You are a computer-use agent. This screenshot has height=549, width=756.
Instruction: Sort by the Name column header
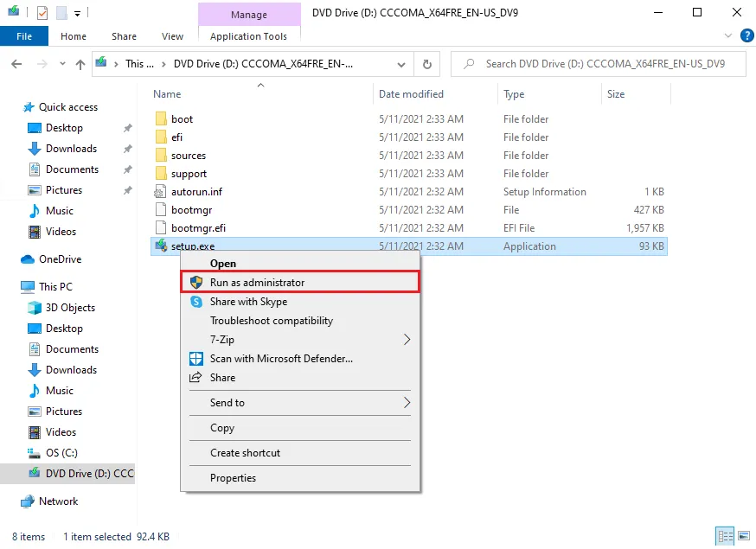pyautogui.click(x=167, y=94)
